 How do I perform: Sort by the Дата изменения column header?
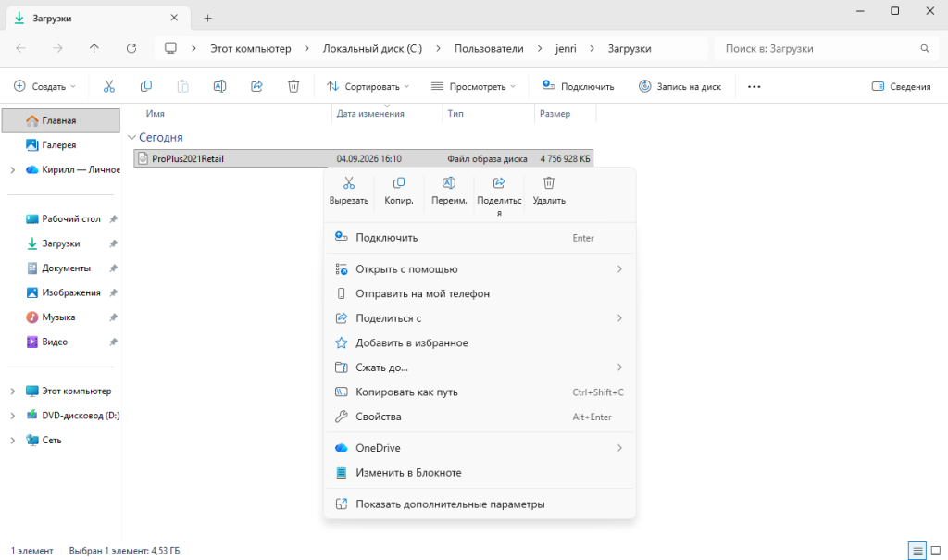coord(370,113)
